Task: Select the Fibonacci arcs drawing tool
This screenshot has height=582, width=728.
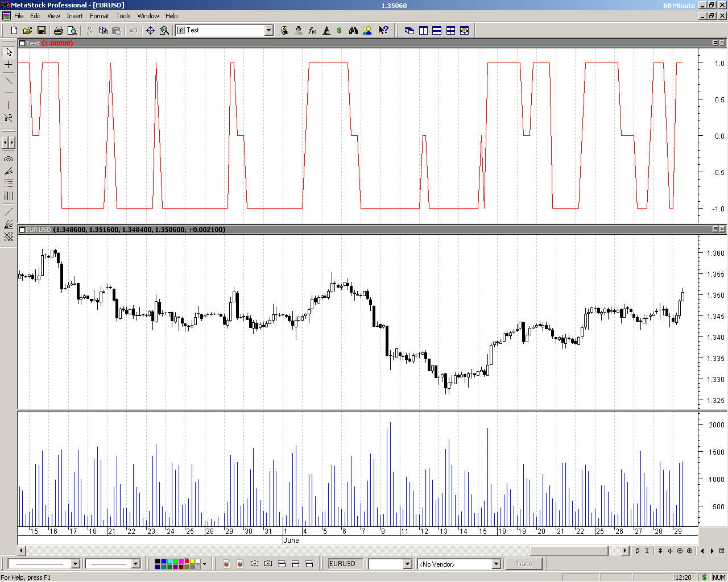Action: pos(9,159)
